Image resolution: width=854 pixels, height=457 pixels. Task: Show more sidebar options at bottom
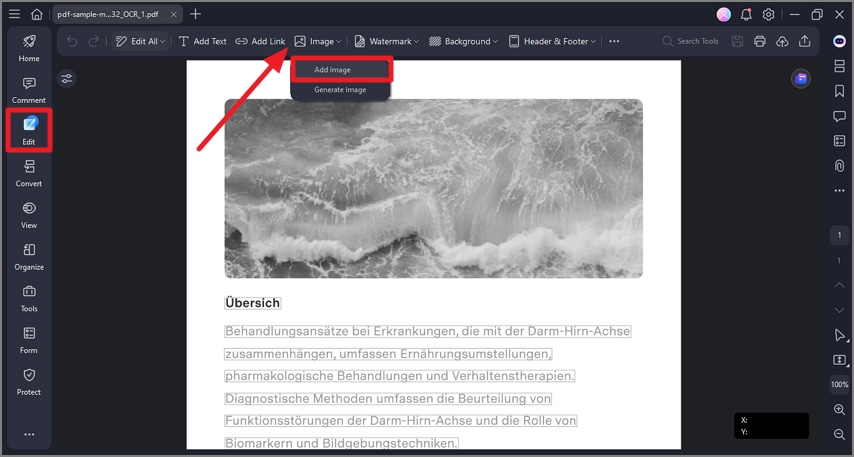pyautogui.click(x=29, y=434)
